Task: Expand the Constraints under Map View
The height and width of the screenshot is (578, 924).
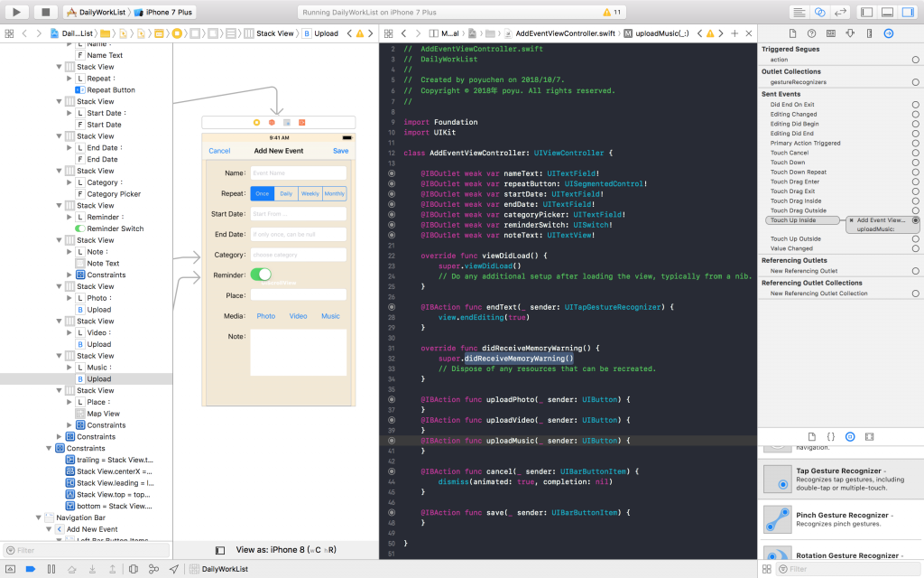Action: click(69, 425)
